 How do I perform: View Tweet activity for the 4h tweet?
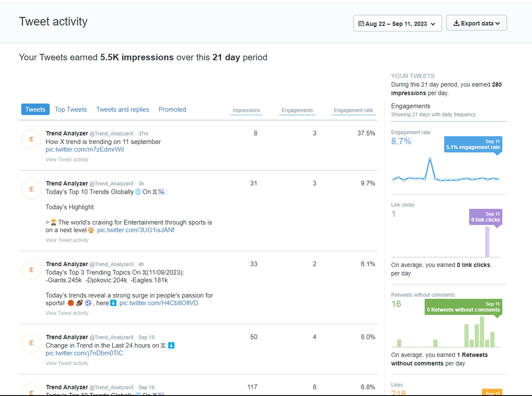(x=67, y=313)
